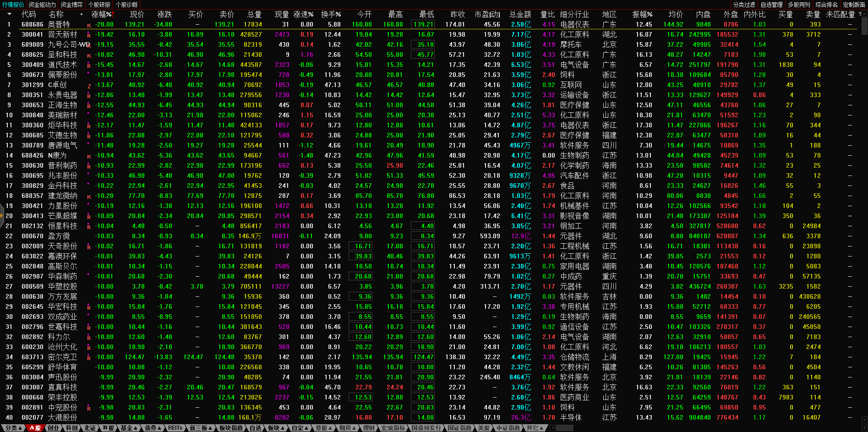This screenshot has width=868, height=432.
Task: Sort by the 涨幅% column header
Action: [x=102, y=14]
